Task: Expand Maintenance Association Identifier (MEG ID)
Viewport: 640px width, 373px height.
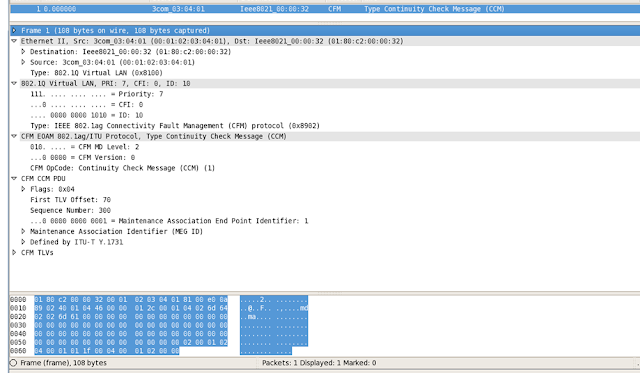Action: [23, 231]
